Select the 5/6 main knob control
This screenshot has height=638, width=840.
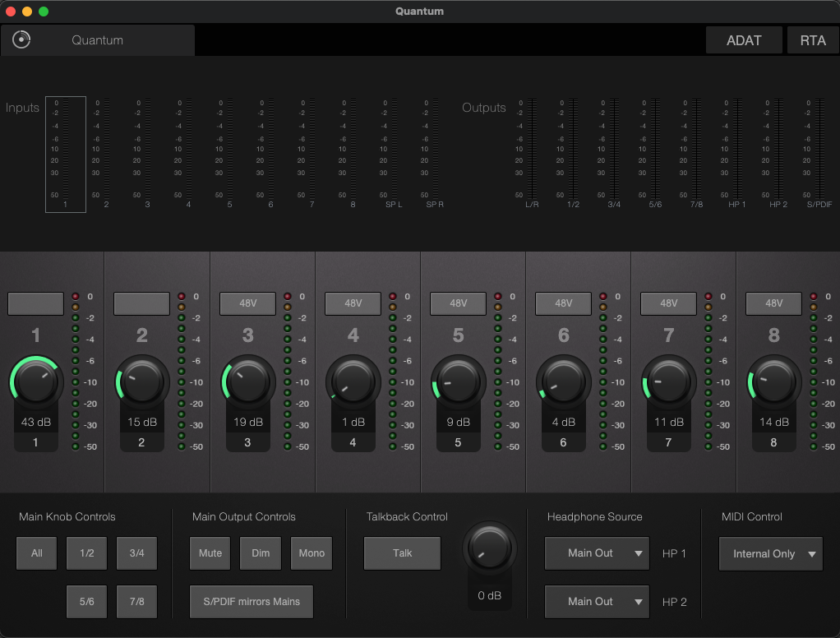87,602
